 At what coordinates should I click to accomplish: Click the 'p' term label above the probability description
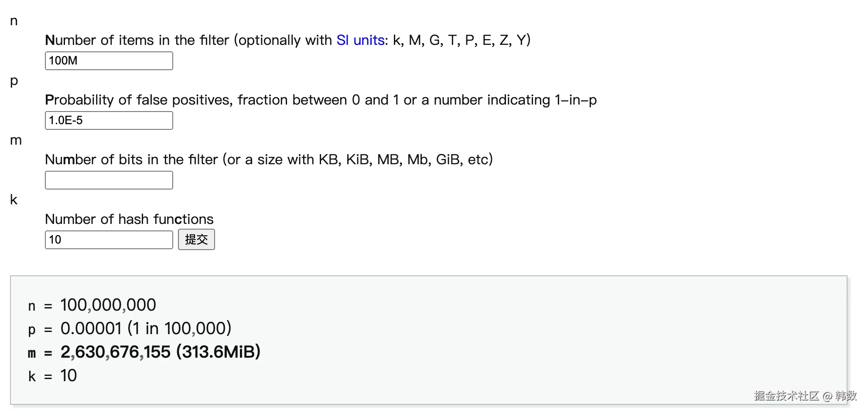click(x=14, y=81)
